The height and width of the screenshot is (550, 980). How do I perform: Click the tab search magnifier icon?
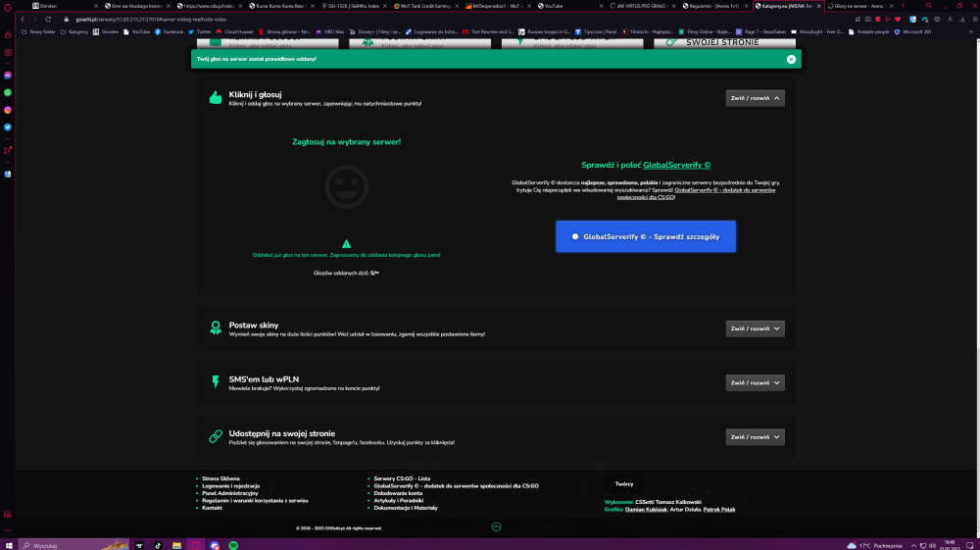point(929,6)
